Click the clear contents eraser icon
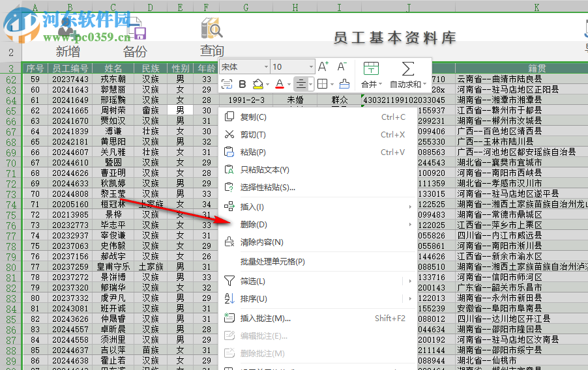588x370 pixels. tap(229, 242)
